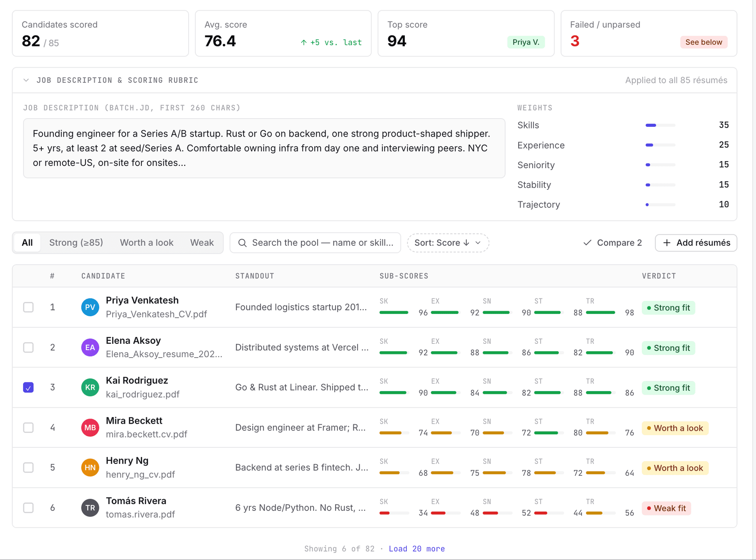
Task: Click the checkmark icon beside Compare 2
Action: coord(587,243)
